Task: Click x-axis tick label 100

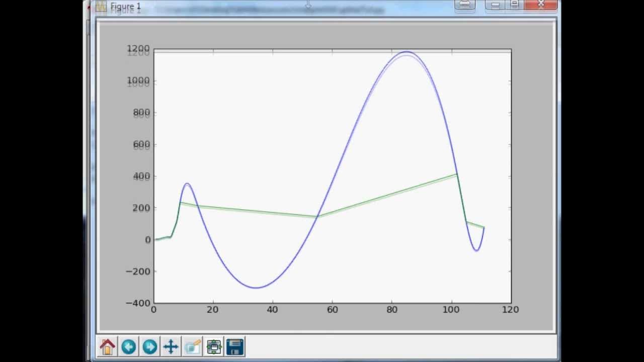Action: click(451, 310)
